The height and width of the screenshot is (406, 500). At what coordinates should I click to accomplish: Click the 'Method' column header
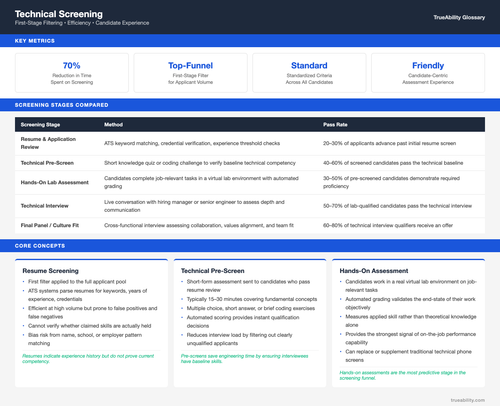[x=113, y=125]
